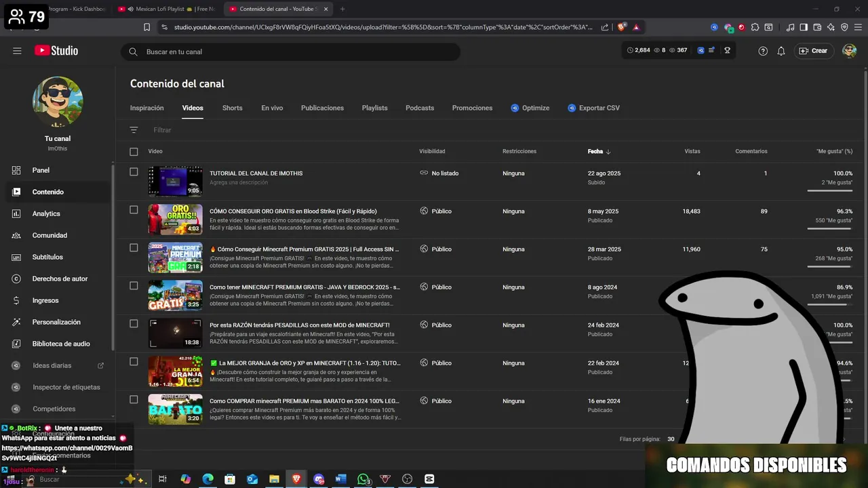The image size is (868, 488).
Task: Sort by Fecha column header
Action: click(599, 151)
